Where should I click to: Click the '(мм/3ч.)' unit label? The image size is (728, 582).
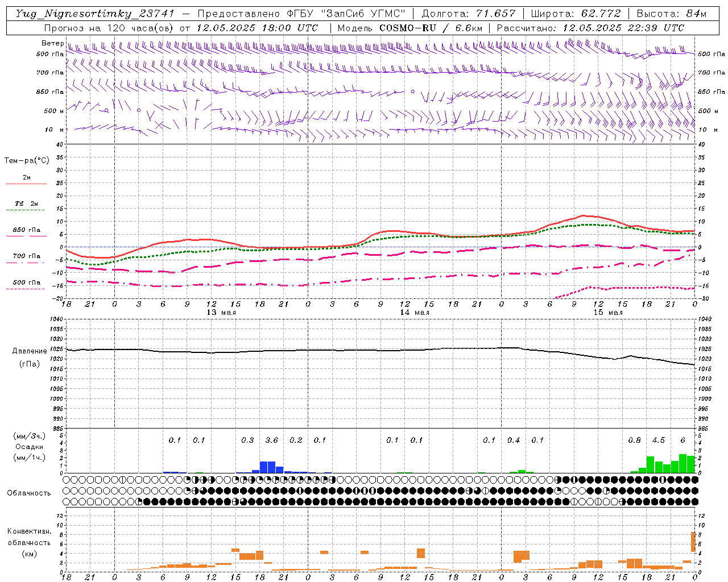click(28, 436)
